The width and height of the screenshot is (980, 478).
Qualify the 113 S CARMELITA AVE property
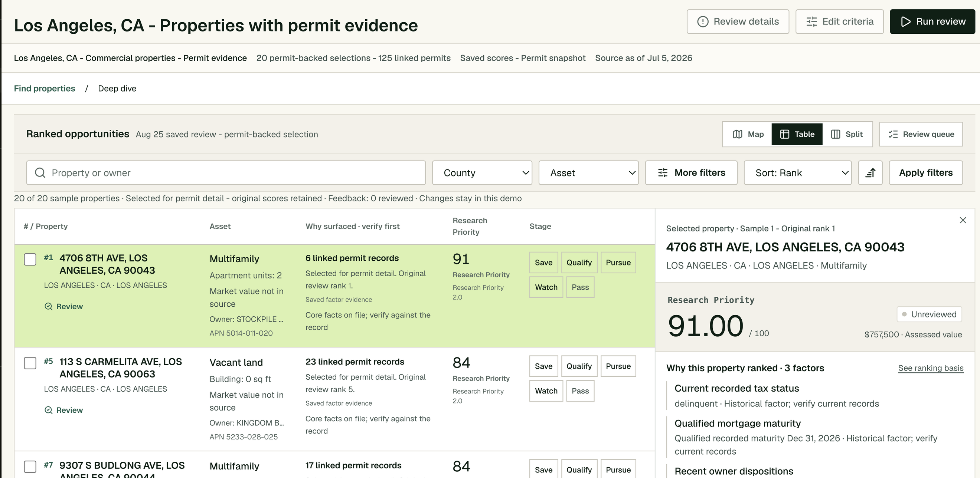pyautogui.click(x=579, y=366)
